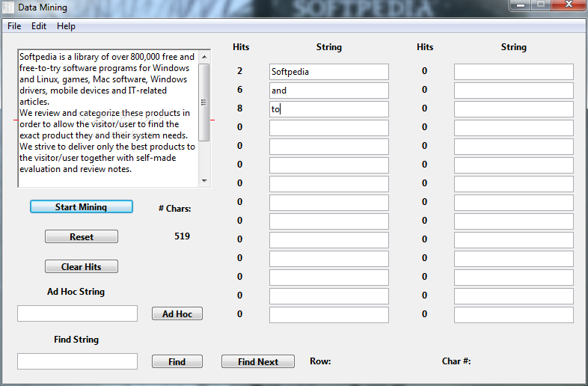Image resolution: width=588 pixels, height=386 pixels.
Task: Maximize the Data Mining window
Action: pyautogui.click(x=540, y=5)
